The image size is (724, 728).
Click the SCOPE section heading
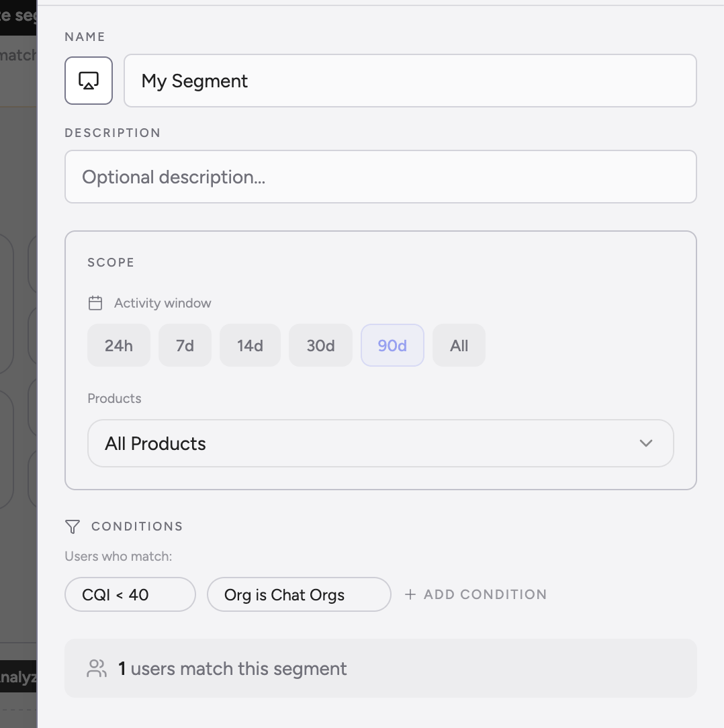pyautogui.click(x=111, y=263)
